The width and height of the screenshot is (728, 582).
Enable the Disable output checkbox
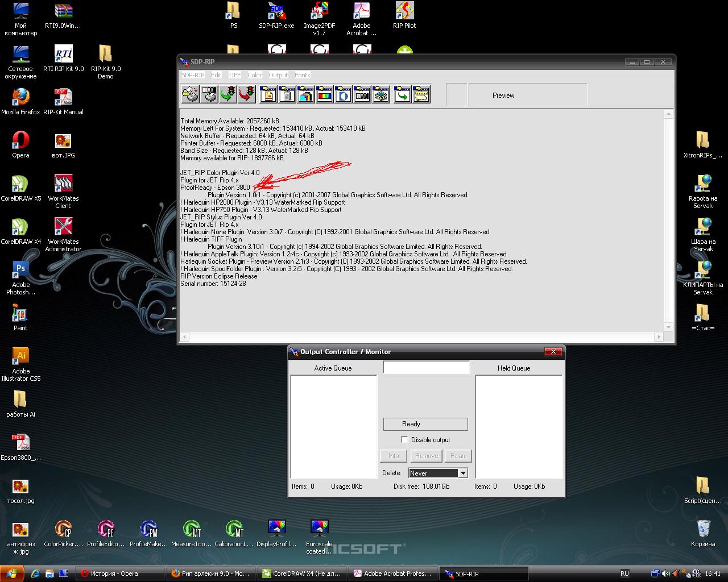[404, 439]
